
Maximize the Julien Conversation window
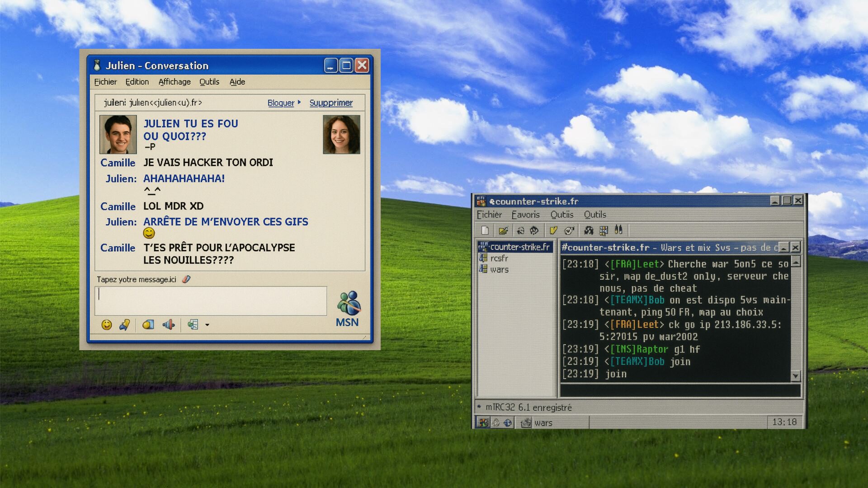[x=346, y=66]
